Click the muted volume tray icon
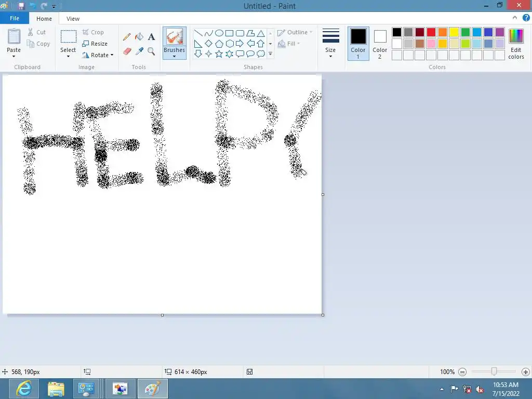 tap(480, 389)
